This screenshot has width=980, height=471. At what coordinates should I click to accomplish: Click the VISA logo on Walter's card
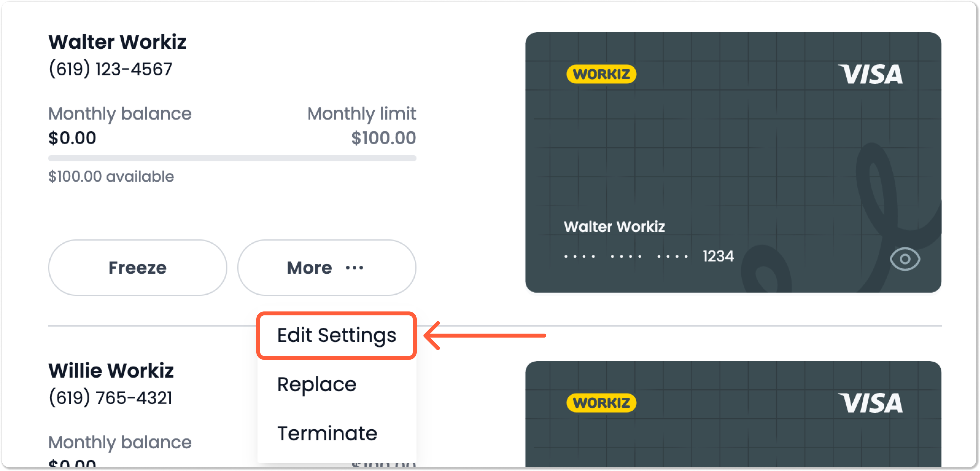(870, 74)
